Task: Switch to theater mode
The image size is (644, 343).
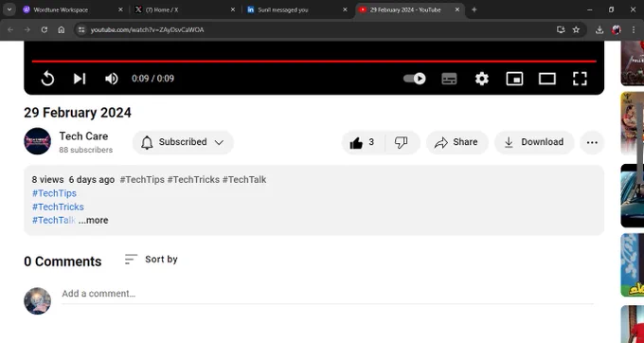Action: (547, 79)
